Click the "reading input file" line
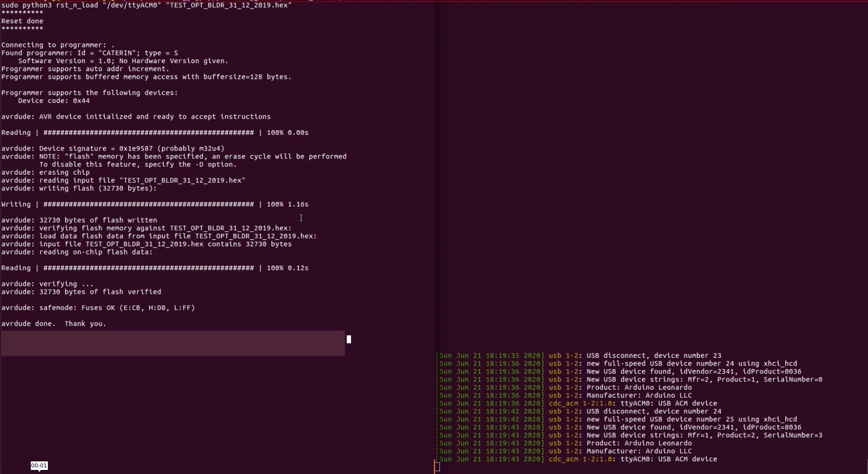This screenshot has height=474, width=868. tap(123, 180)
